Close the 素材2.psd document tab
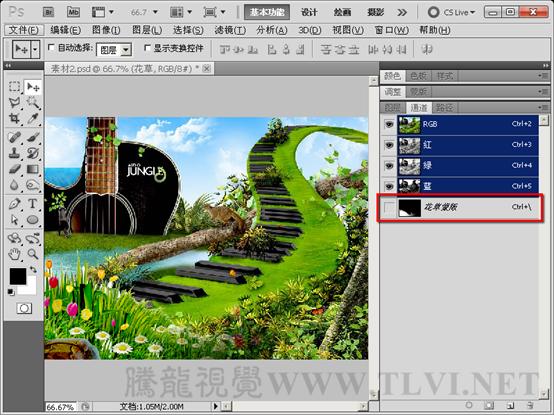The width and height of the screenshot is (554, 415). click(x=207, y=69)
